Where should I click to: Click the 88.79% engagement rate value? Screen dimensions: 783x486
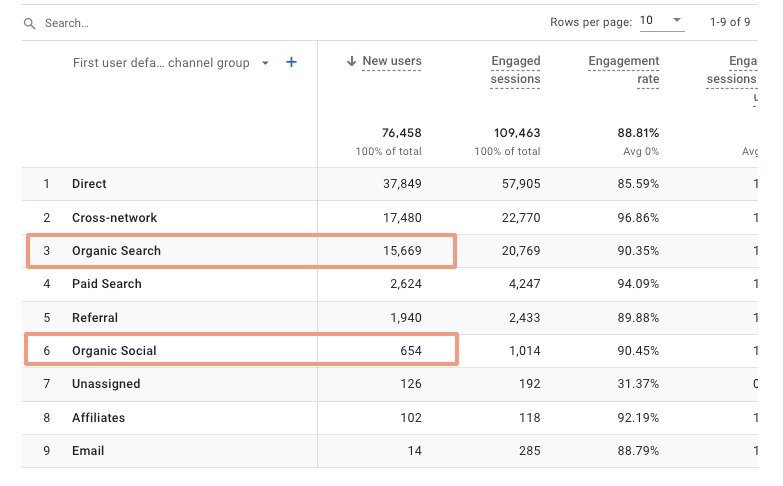coord(638,451)
